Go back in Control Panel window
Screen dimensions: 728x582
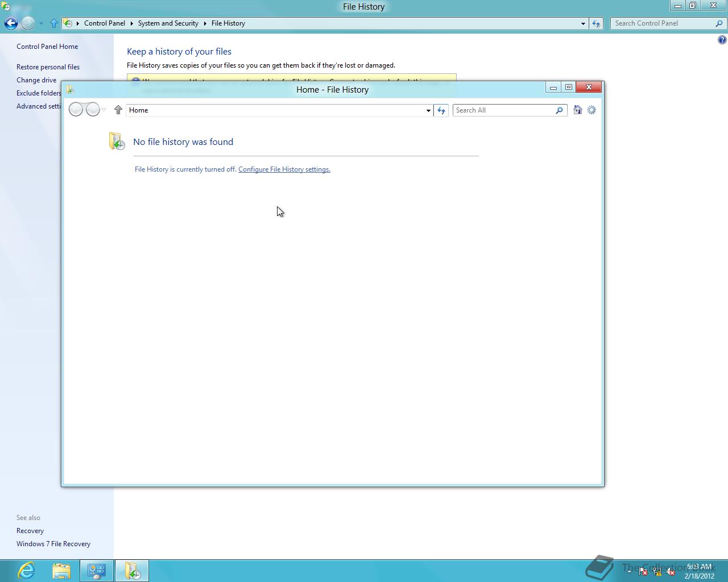coord(11,23)
